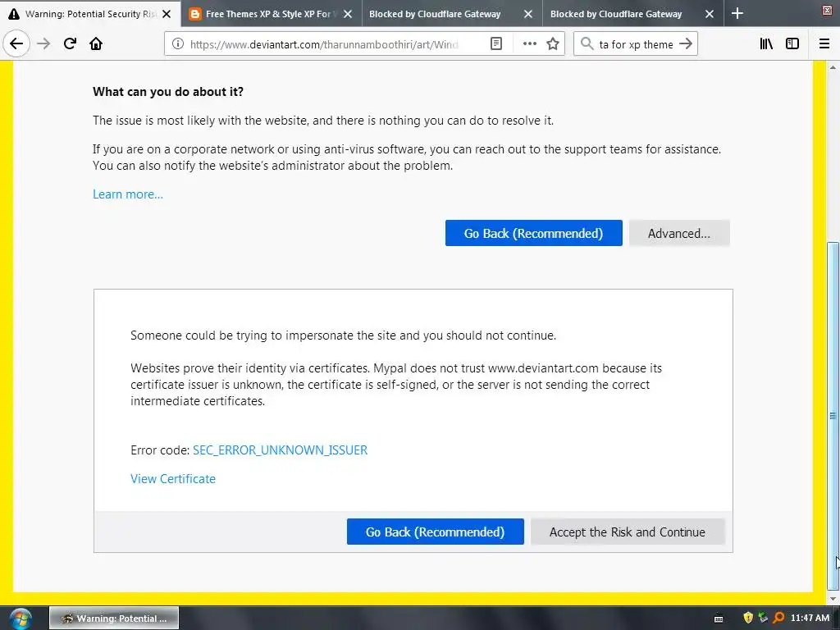Close the last Blocked by Cloudflare Gateway tab
Viewport: 840px width, 630px height.
pyautogui.click(x=710, y=14)
